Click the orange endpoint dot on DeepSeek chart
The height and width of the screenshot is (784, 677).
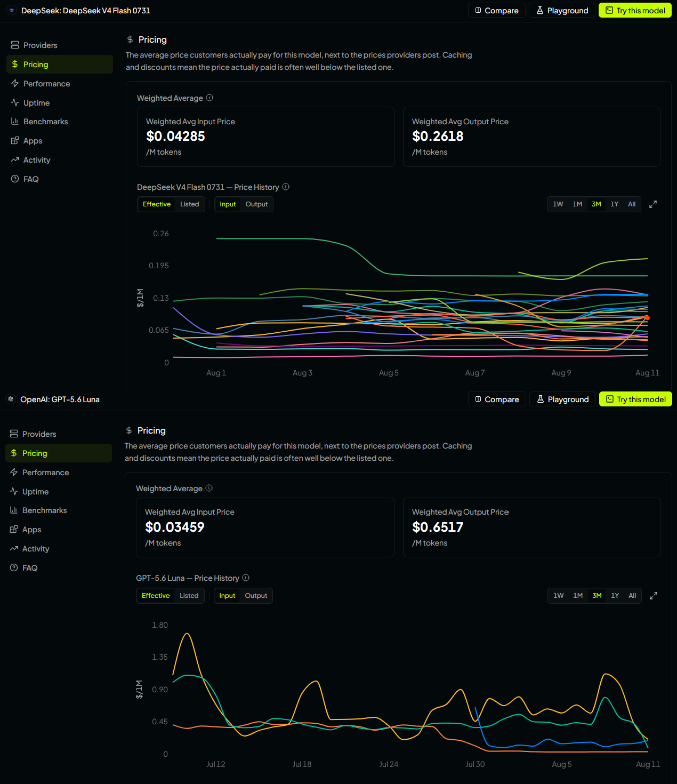coord(648,318)
